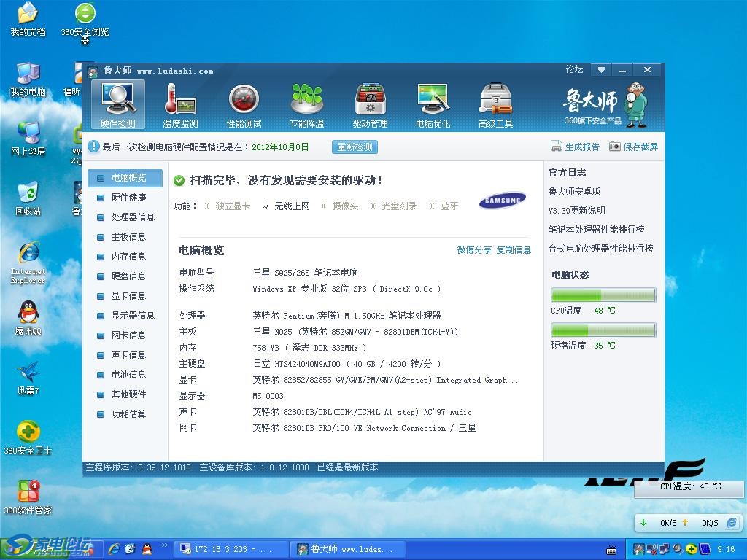Click 复制信息 copy info link
The height and width of the screenshot is (560, 747).
514,250
